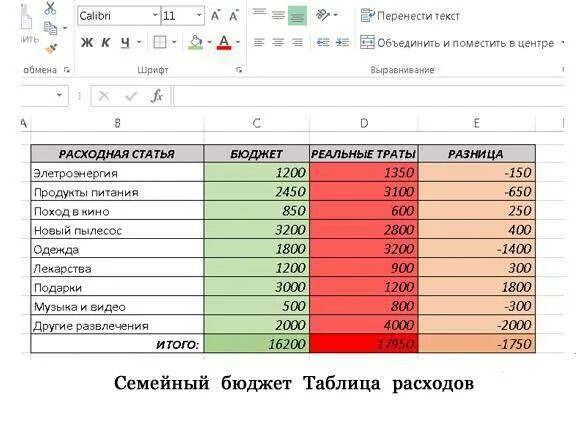Click Объединить и поместить в центре
The width and height of the screenshot is (576, 422).
coord(457,43)
